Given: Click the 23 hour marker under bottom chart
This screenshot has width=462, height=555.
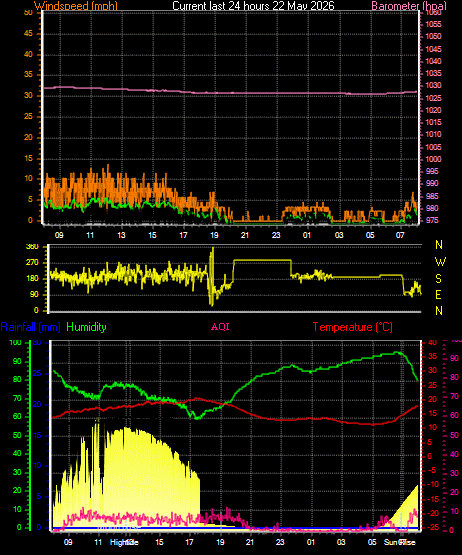Looking at the screenshot, I should pyautogui.click(x=280, y=542).
